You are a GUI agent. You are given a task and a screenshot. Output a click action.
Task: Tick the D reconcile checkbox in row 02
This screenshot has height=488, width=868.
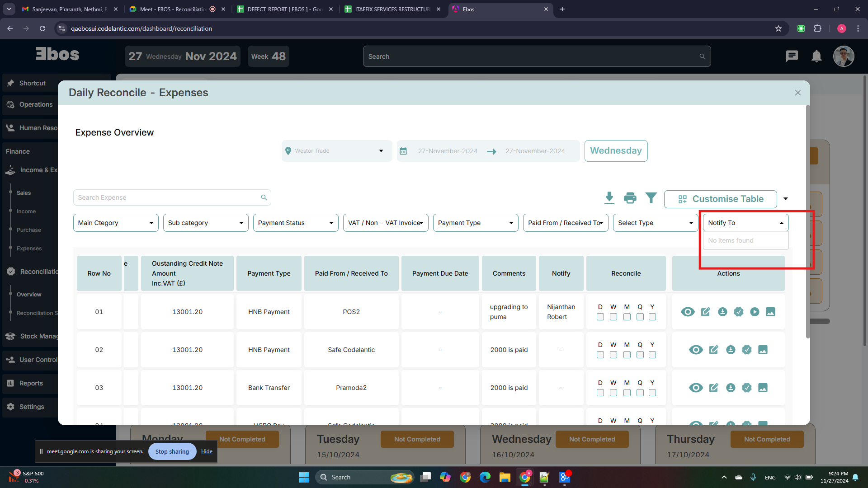600,355
